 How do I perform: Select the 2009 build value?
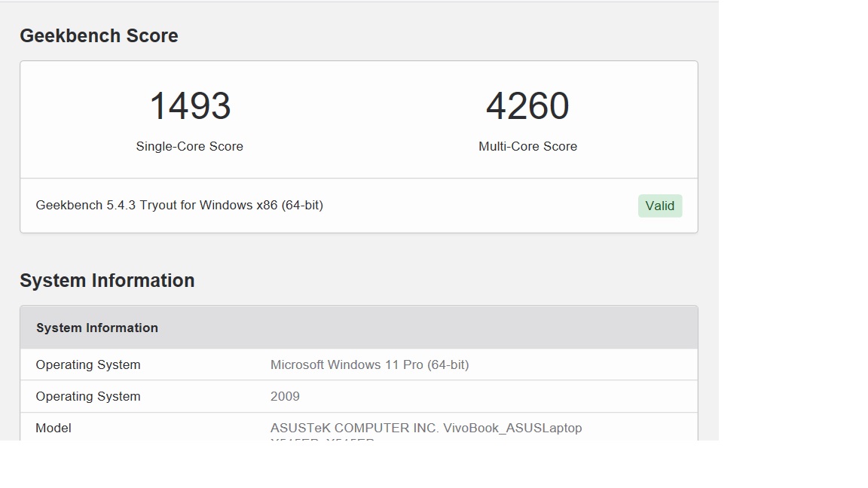click(x=285, y=396)
